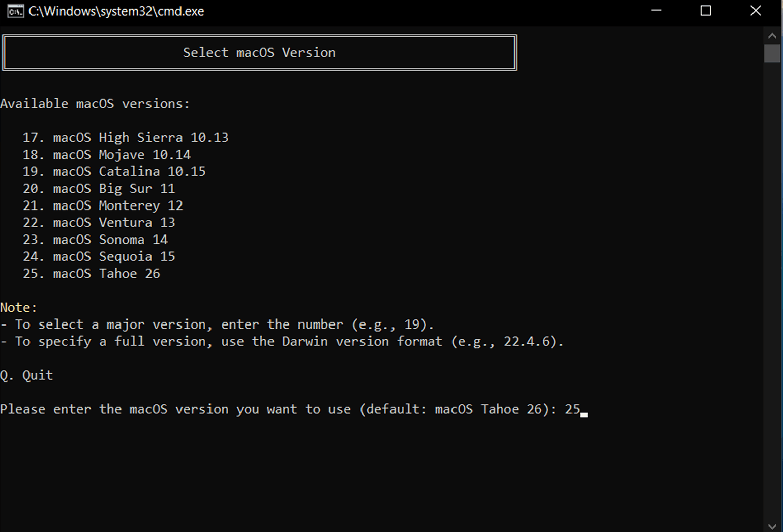
Task: Select the '18. macOS Mojave 10.14' line
Action: click(x=107, y=155)
